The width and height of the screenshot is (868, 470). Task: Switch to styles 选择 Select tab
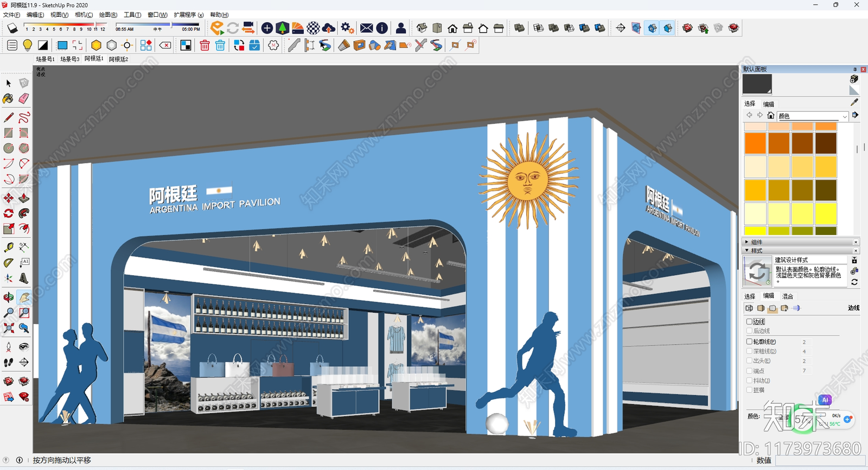(750, 296)
